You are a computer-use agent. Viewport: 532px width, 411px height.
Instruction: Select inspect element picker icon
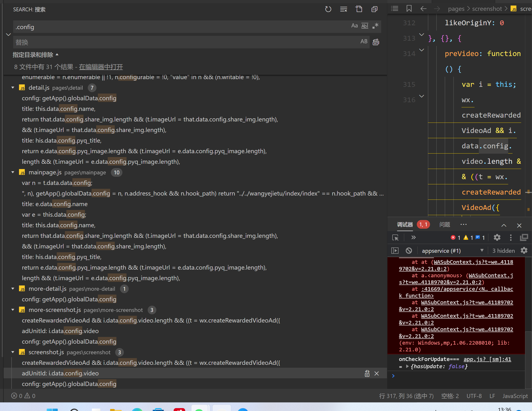click(x=395, y=237)
